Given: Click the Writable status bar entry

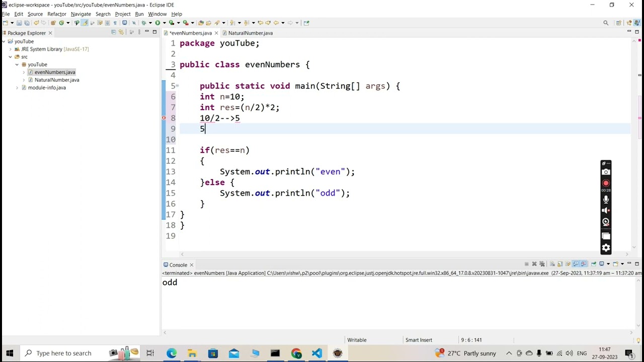Looking at the screenshot, I should (x=357, y=340).
